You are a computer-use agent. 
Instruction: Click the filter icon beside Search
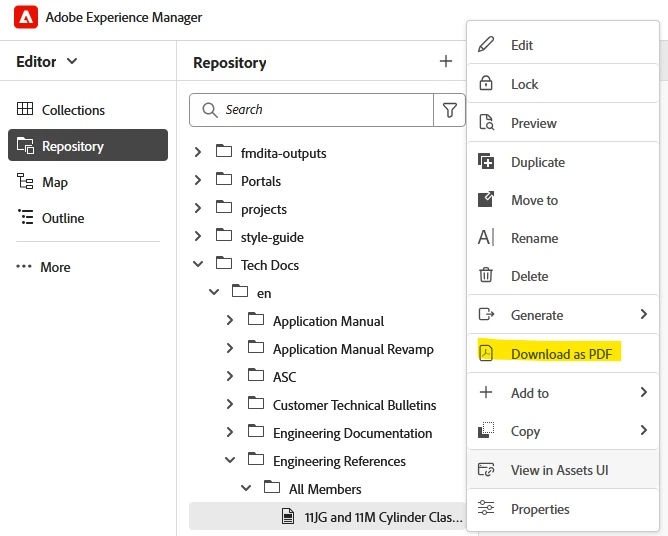coord(449,110)
